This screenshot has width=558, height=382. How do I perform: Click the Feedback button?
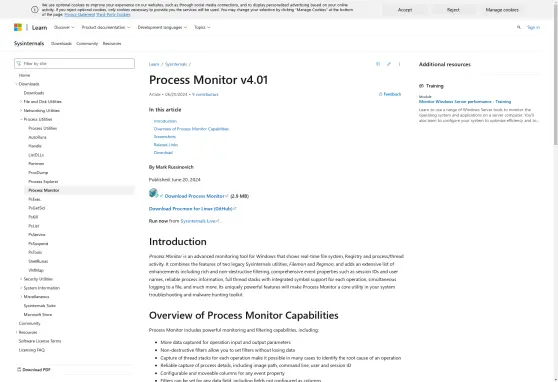click(x=390, y=94)
